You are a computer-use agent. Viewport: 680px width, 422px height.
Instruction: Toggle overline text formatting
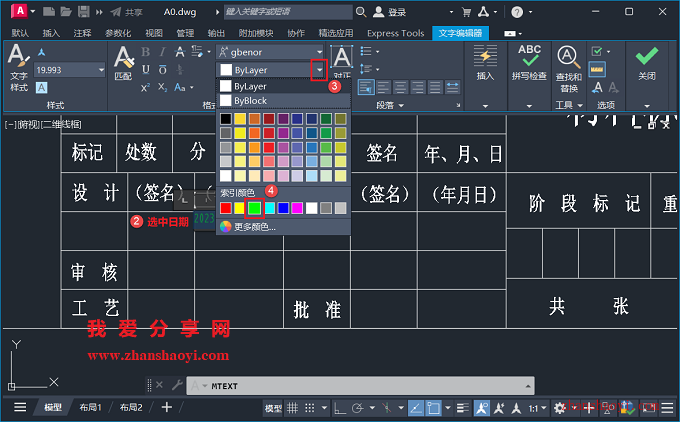[162, 70]
